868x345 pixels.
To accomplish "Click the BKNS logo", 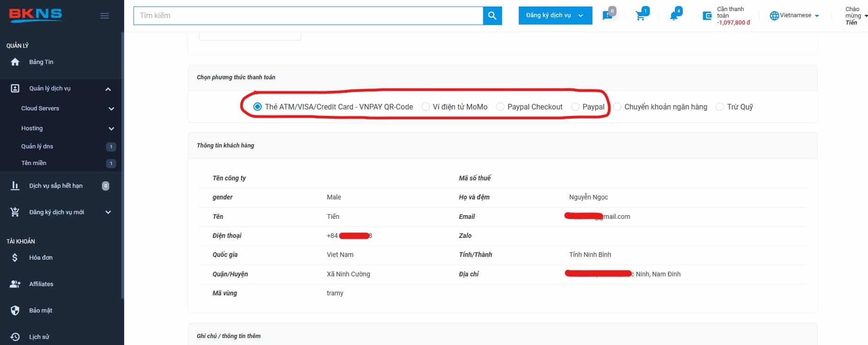I will click(36, 15).
